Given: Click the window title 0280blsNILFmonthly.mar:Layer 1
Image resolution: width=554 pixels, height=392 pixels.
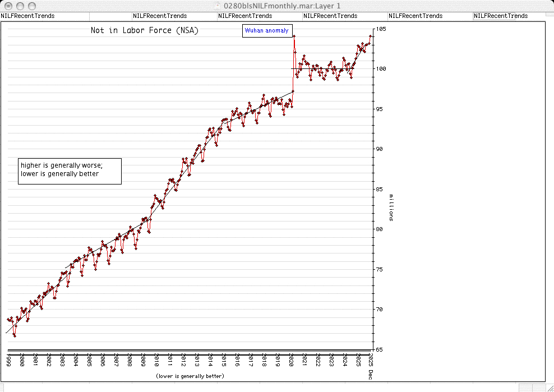Looking at the screenshot, I should 281,5.
